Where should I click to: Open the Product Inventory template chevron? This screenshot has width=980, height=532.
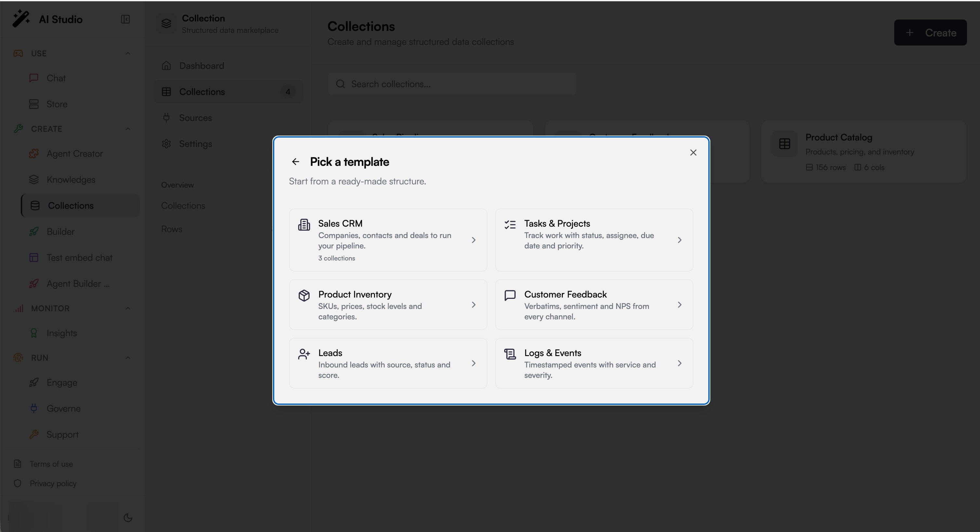(474, 305)
